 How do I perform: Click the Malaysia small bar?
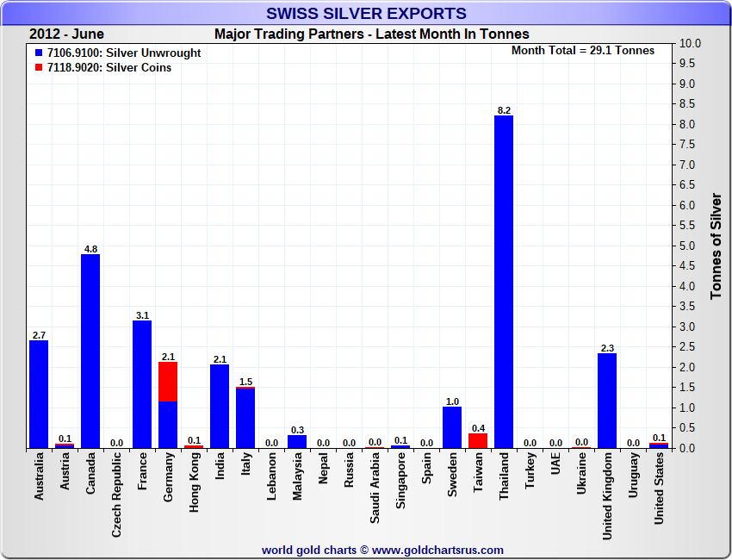click(x=297, y=442)
